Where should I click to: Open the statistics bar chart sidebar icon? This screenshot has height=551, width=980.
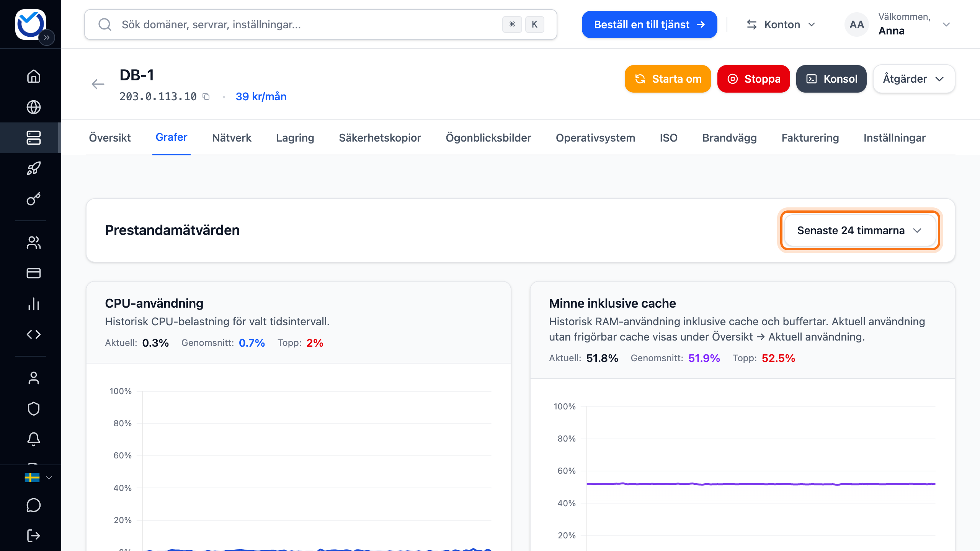coord(34,304)
